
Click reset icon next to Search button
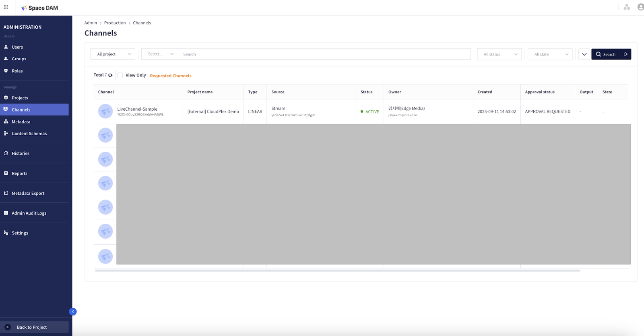pos(625,54)
